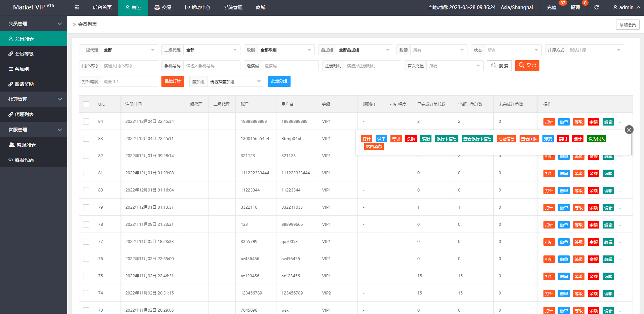Click the 充值 notification with badge 87
The height and width of the screenshot is (314, 644).
tap(552, 7)
